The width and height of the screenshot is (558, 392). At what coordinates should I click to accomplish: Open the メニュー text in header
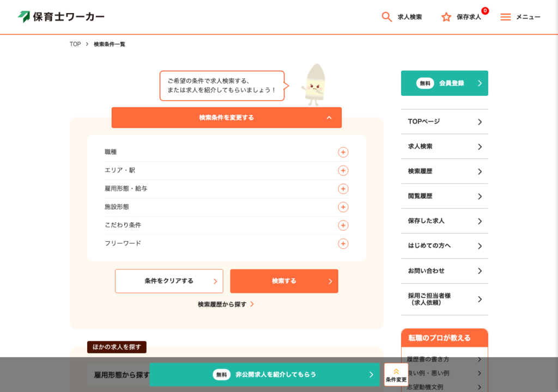528,17
